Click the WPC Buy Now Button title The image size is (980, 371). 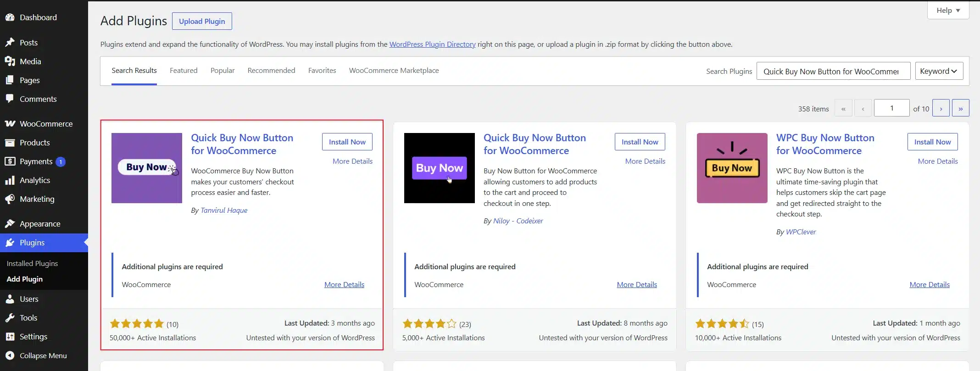tap(825, 144)
